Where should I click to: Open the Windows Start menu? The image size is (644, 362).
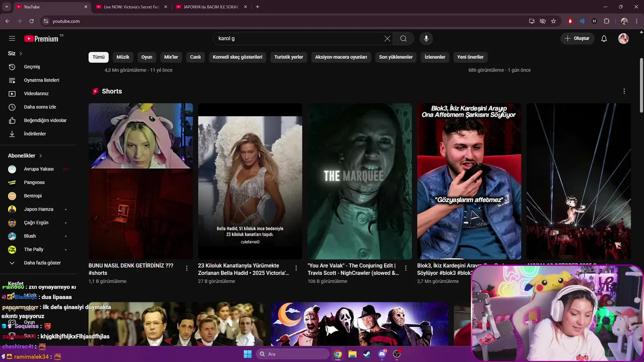click(248, 354)
